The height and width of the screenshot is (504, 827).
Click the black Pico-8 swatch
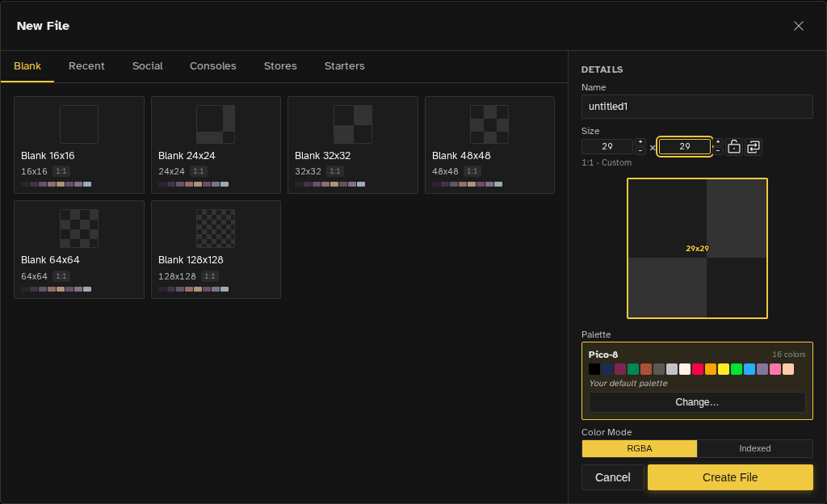594,369
